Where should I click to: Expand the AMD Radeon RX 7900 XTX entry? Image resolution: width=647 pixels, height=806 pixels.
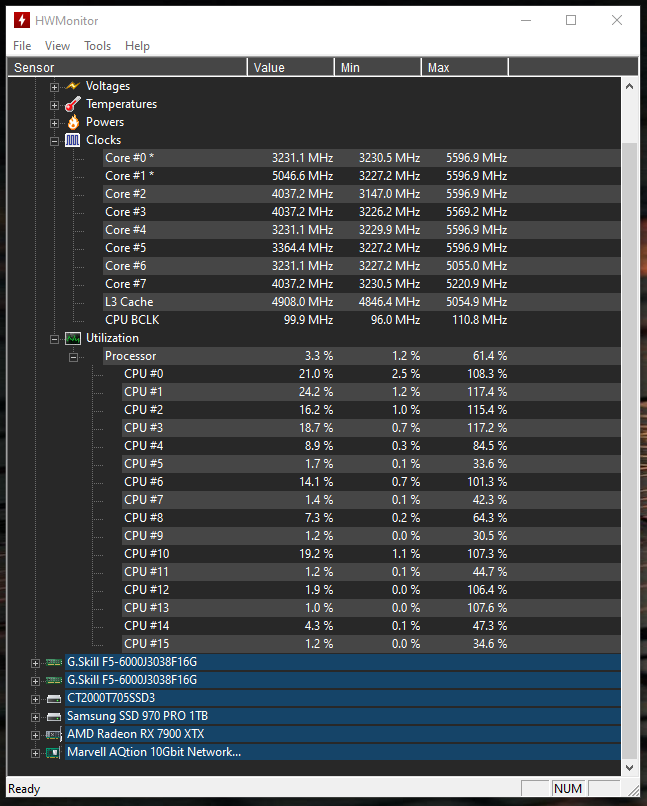[35, 735]
